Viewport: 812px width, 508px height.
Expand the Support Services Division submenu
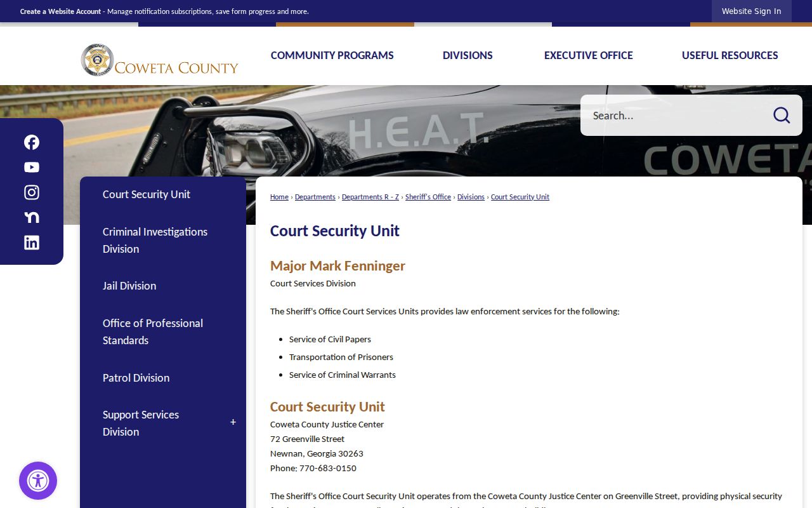(233, 423)
